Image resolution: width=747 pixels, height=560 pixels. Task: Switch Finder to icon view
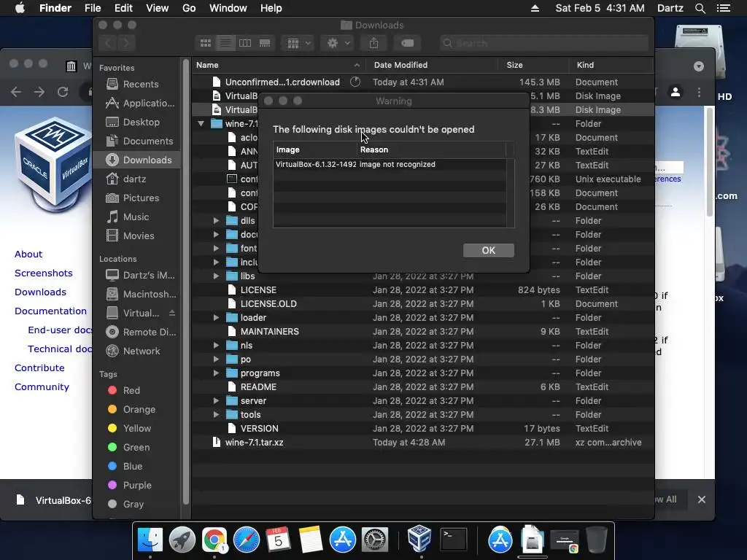tap(206, 43)
